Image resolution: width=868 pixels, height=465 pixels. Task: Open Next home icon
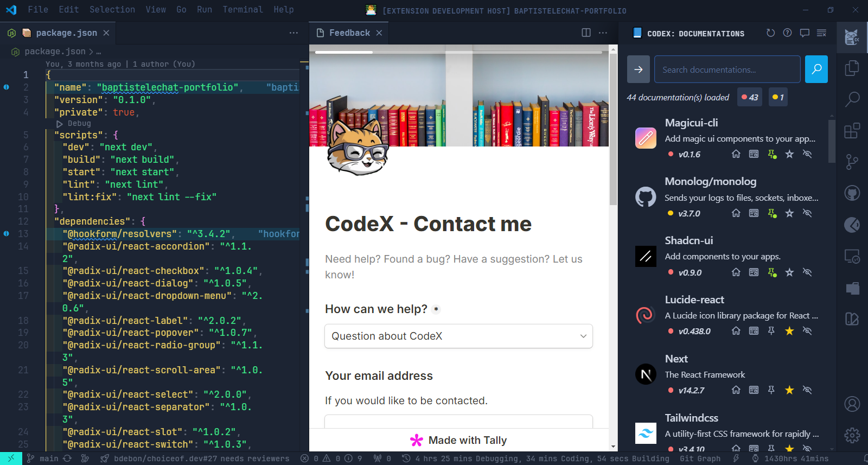coord(736,390)
